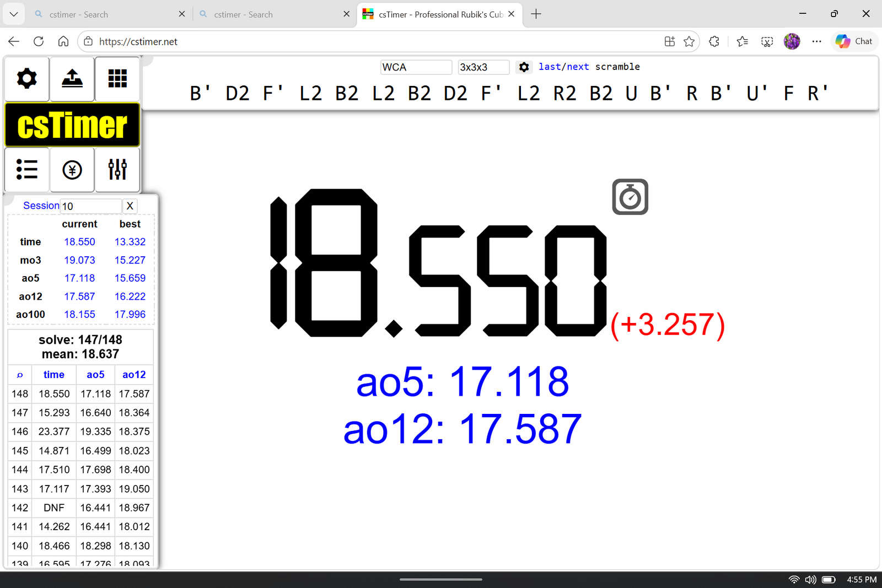Click the search filter icon in the time list header

coord(20,375)
